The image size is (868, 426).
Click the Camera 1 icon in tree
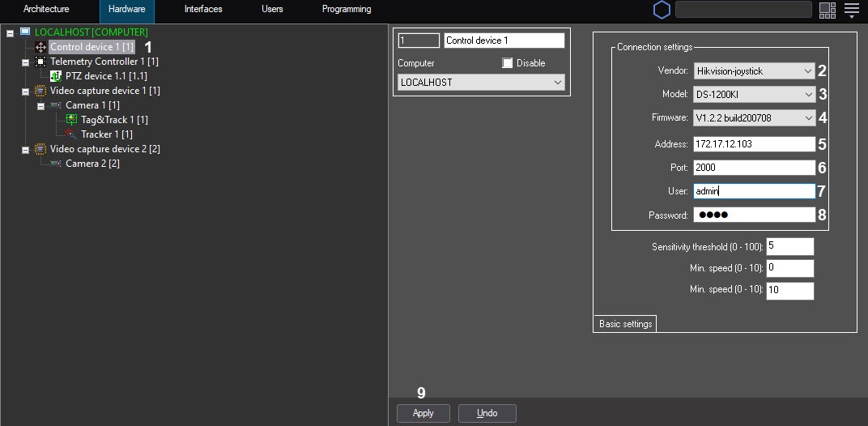pyautogui.click(x=55, y=105)
